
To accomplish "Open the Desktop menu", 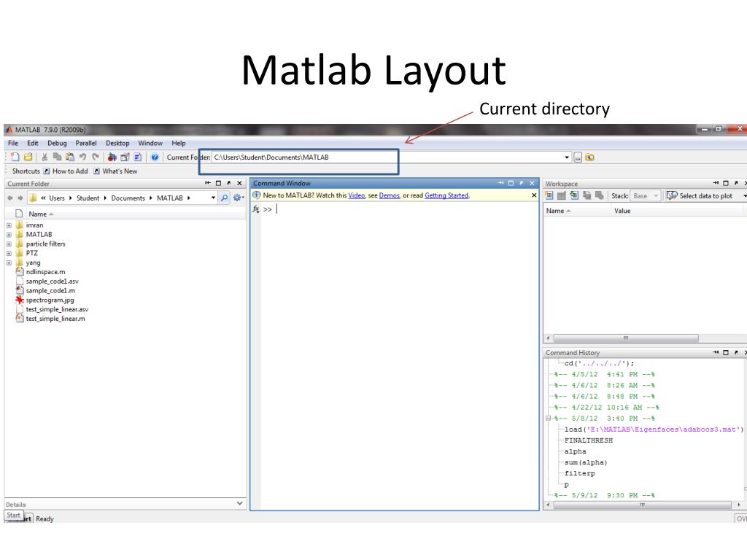I will pos(117,143).
